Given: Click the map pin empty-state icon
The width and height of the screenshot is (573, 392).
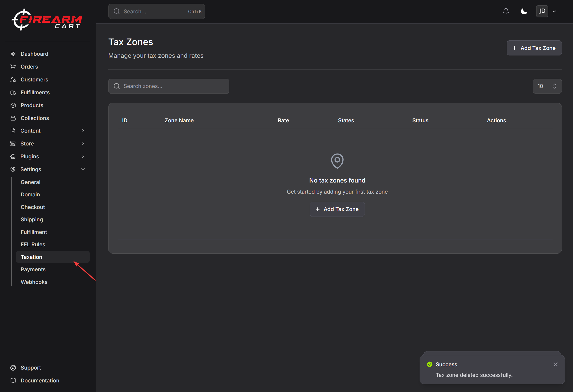Looking at the screenshot, I should point(337,161).
